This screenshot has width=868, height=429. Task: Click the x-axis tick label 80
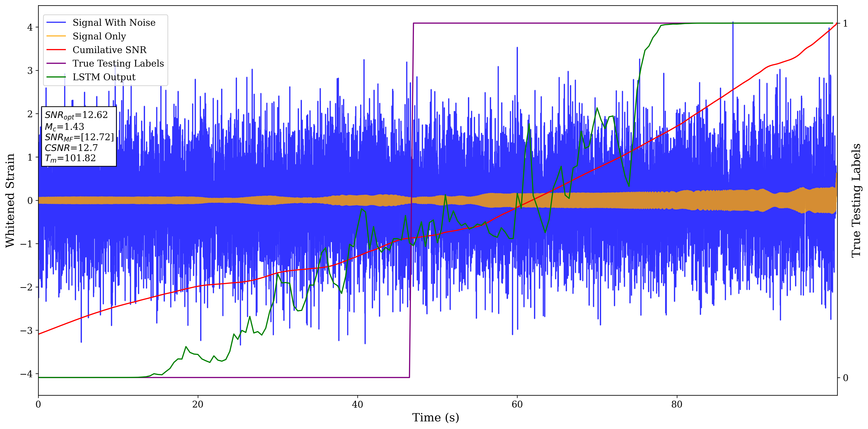coord(677,404)
